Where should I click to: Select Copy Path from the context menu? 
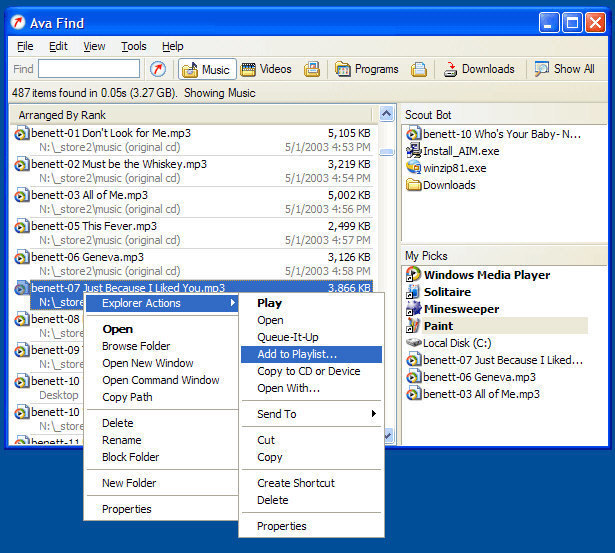pos(127,397)
